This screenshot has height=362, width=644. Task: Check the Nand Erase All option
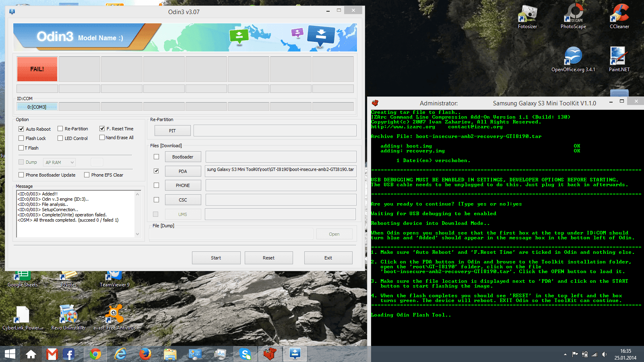coord(102,138)
